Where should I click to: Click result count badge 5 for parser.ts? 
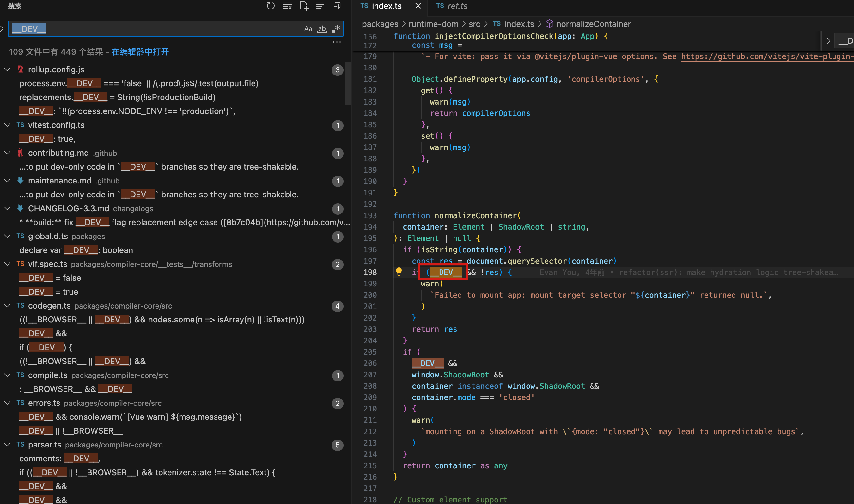pyautogui.click(x=338, y=445)
